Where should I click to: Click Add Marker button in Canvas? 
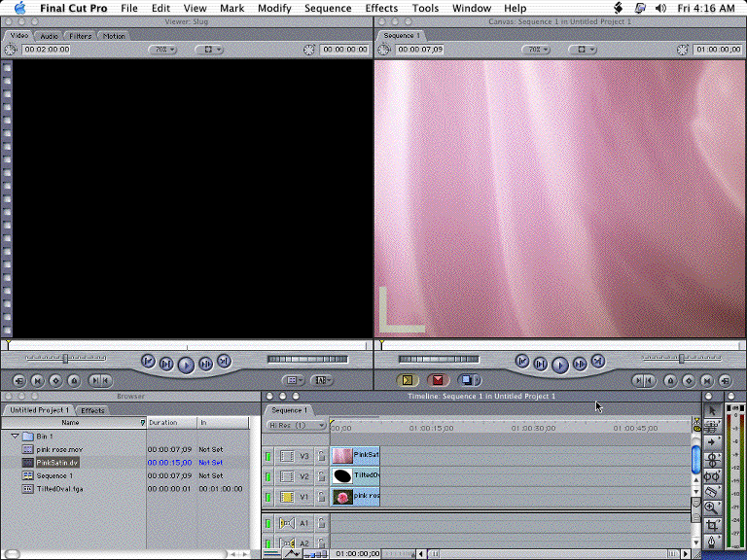pos(670,380)
